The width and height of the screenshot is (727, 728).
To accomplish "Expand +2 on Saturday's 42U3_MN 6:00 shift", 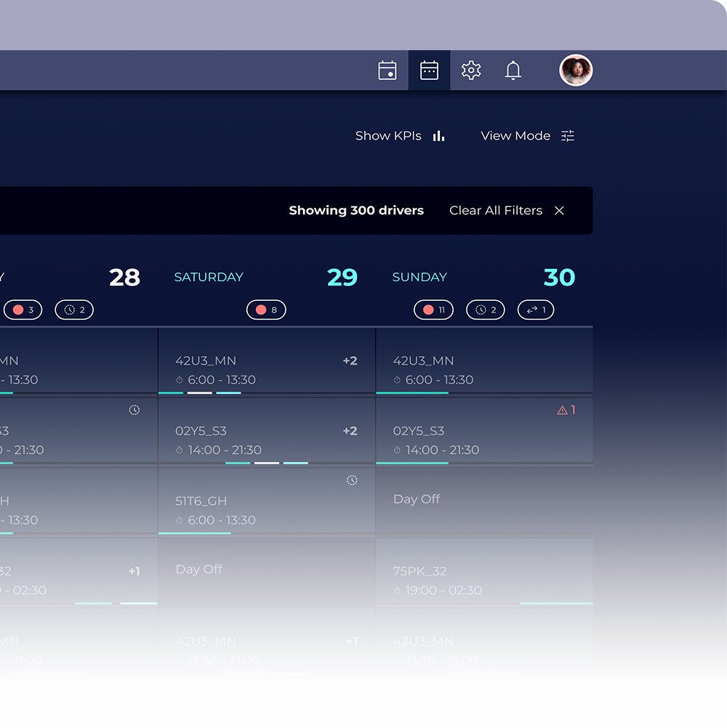I will coord(350,361).
